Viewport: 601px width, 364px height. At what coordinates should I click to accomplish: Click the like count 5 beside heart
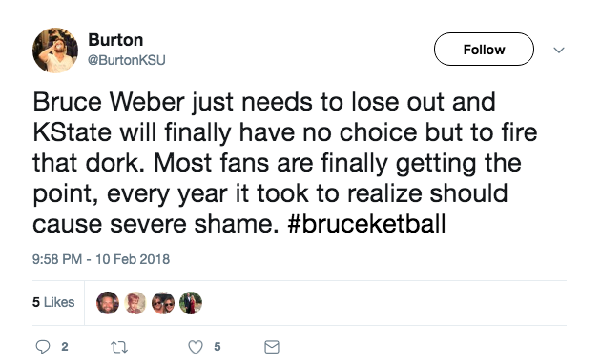click(218, 347)
